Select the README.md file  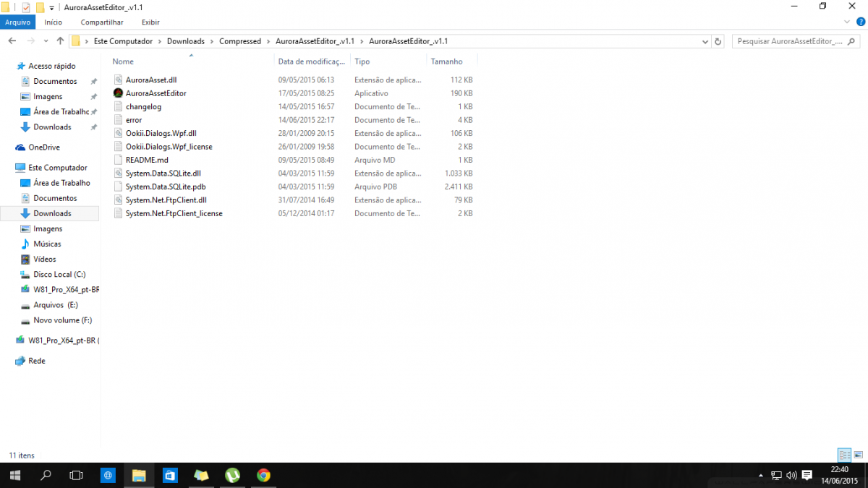(x=141, y=160)
